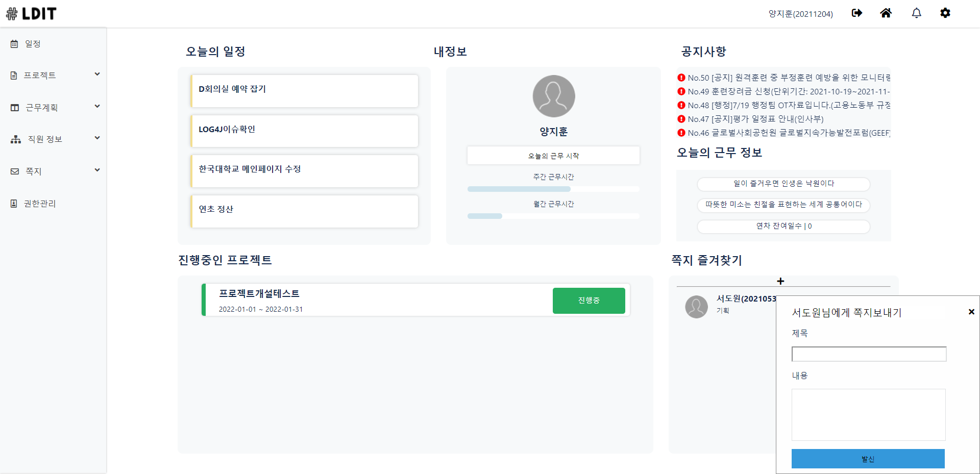Viewport: 980px width, 474px height.
Task: Open the 권한관리 permissions icon
Action: coord(13,204)
